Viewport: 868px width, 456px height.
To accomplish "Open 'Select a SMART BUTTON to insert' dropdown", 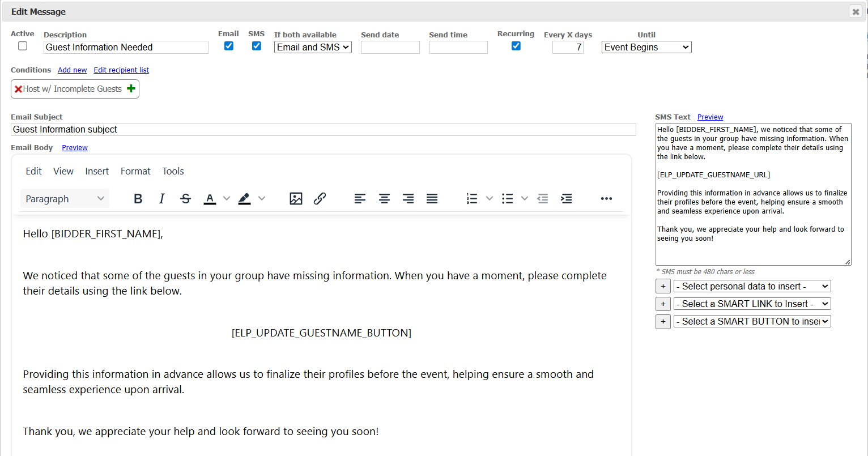I will (x=752, y=322).
